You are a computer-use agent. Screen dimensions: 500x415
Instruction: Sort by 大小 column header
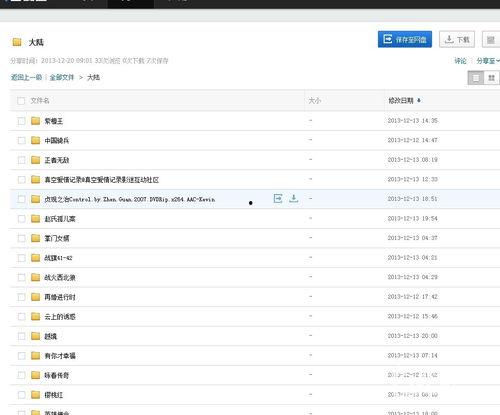click(314, 100)
